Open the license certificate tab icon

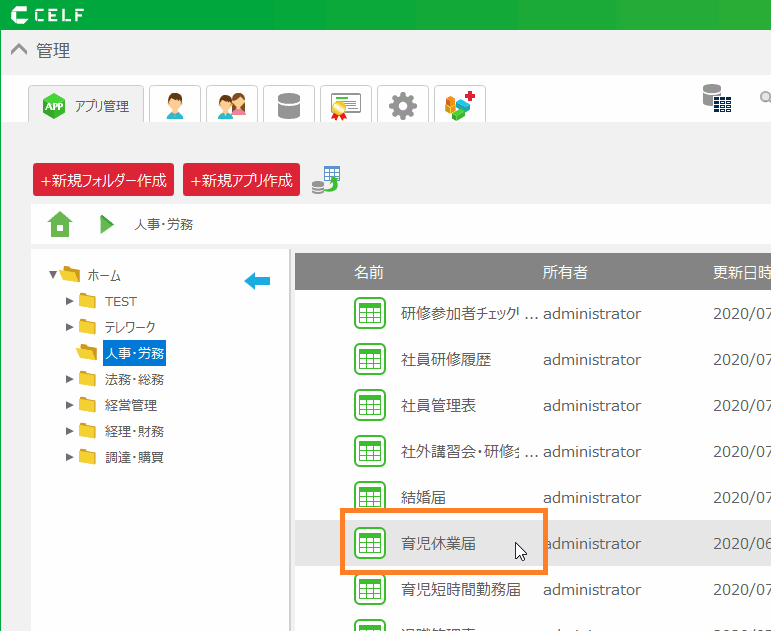point(346,105)
